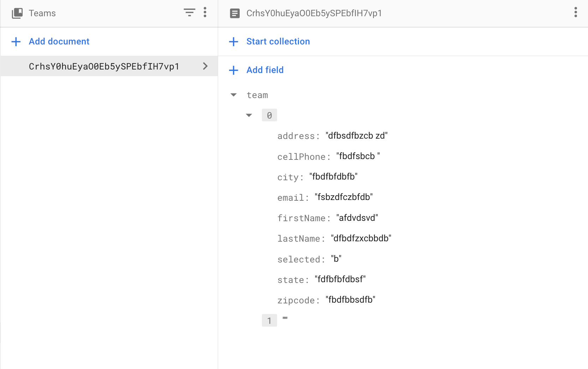The width and height of the screenshot is (588, 369).
Task: Click the cellPhone value "fbdfsbcb "
Action: 358,156
